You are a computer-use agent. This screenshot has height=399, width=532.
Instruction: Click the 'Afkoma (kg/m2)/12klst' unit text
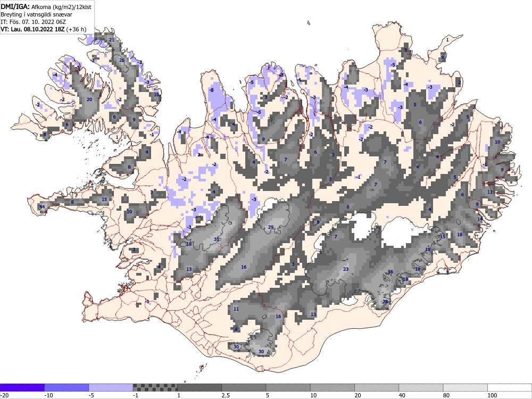61,6
